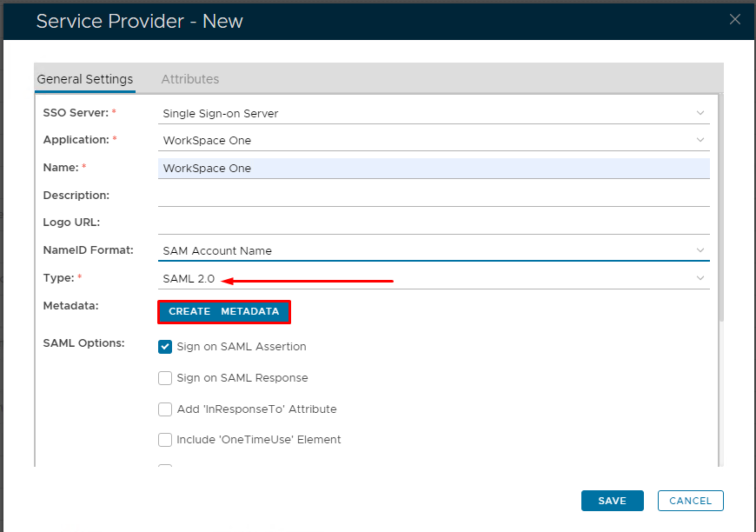
Task: Check Add 'InResponseTo' Attribute option
Action: tap(165, 409)
